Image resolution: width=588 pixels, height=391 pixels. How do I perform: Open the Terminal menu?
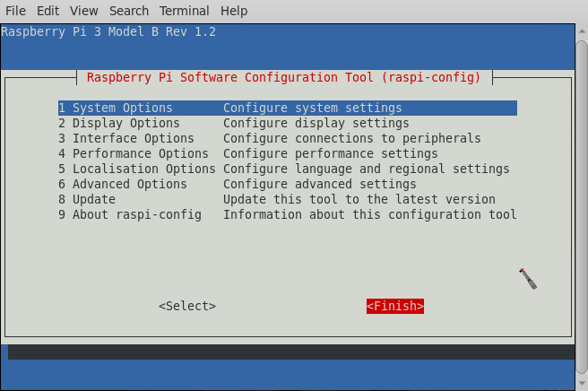(x=184, y=11)
